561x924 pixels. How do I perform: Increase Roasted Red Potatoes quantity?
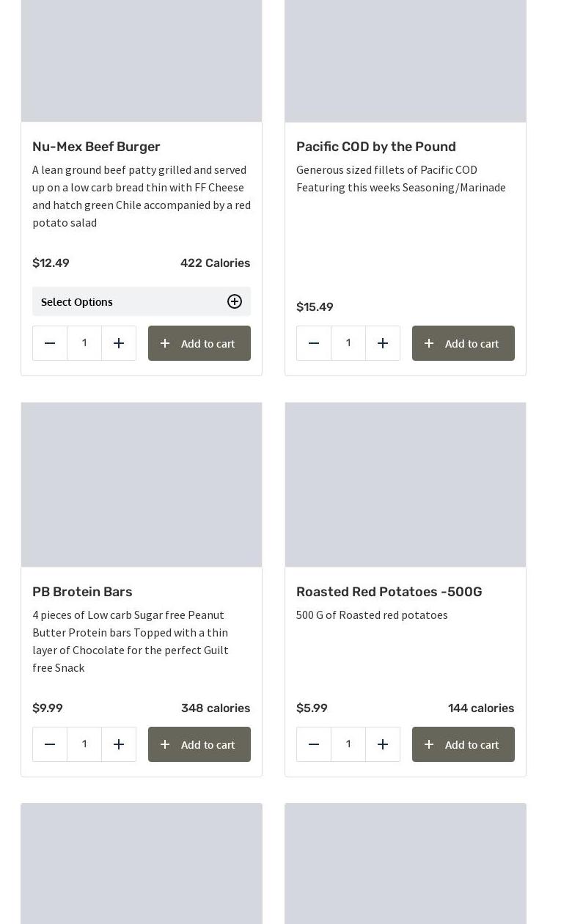[x=383, y=744]
